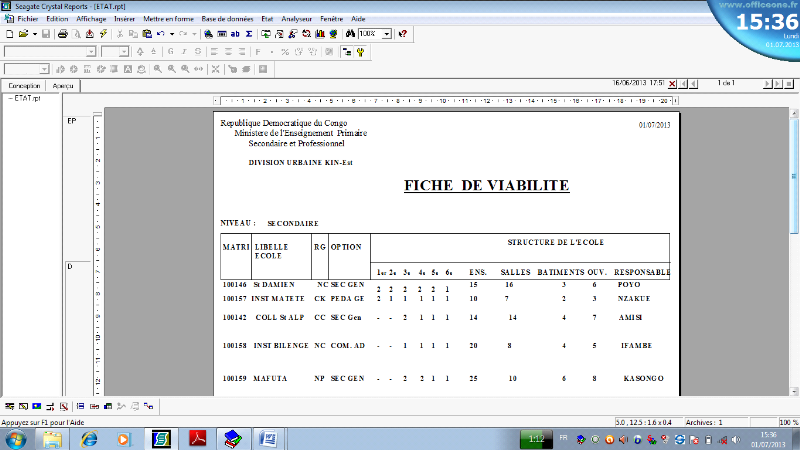The height and width of the screenshot is (450, 800).
Task: Click the help arrow question mark icon
Action: [402, 34]
